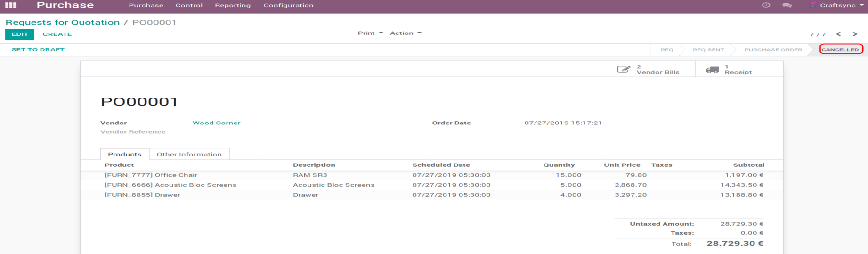Viewport: 868px width, 254px height.
Task: Navigate to Requests for Quotation breadcrumb
Action: [x=63, y=22]
